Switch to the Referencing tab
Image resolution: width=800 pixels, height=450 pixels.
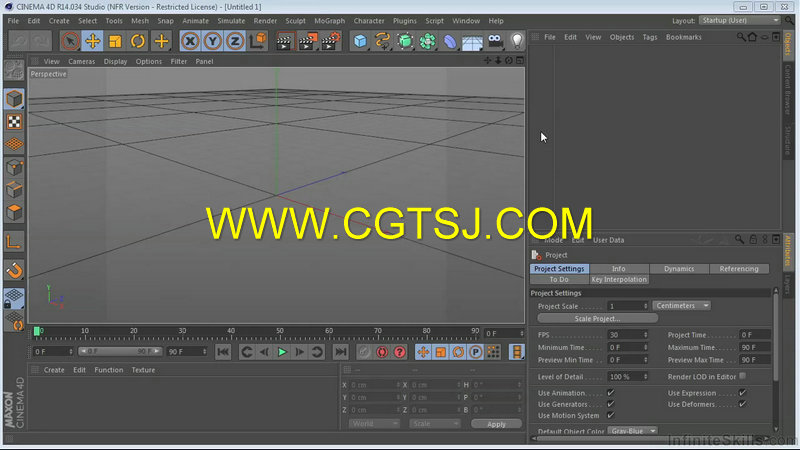tap(739, 268)
